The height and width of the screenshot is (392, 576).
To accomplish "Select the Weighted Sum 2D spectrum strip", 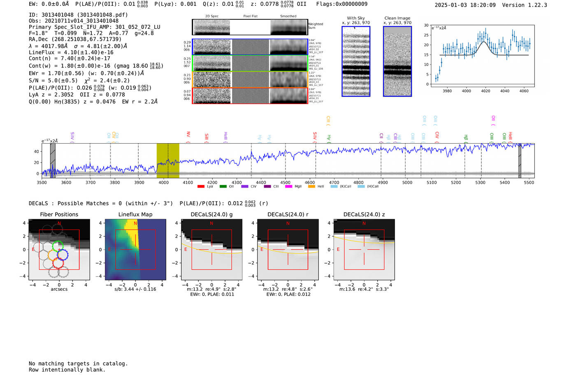I will 250,27.
